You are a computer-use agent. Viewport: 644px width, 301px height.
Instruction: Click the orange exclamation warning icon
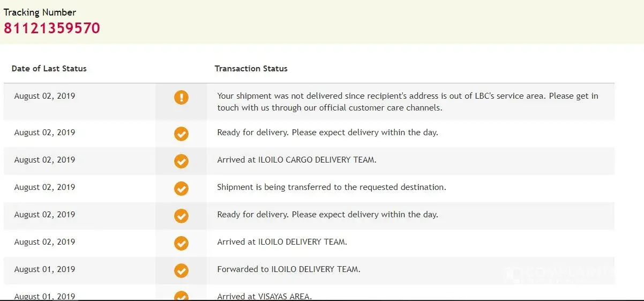pyautogui.click(x=181, y=97)
